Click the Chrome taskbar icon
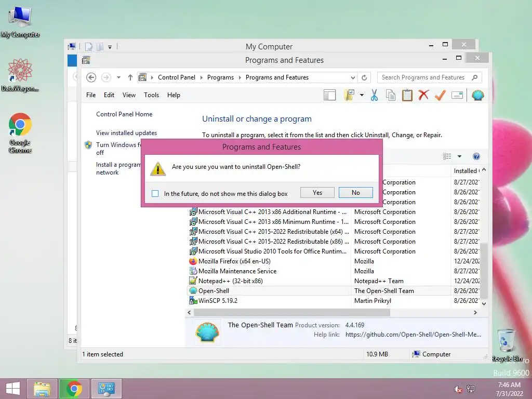 74,389
